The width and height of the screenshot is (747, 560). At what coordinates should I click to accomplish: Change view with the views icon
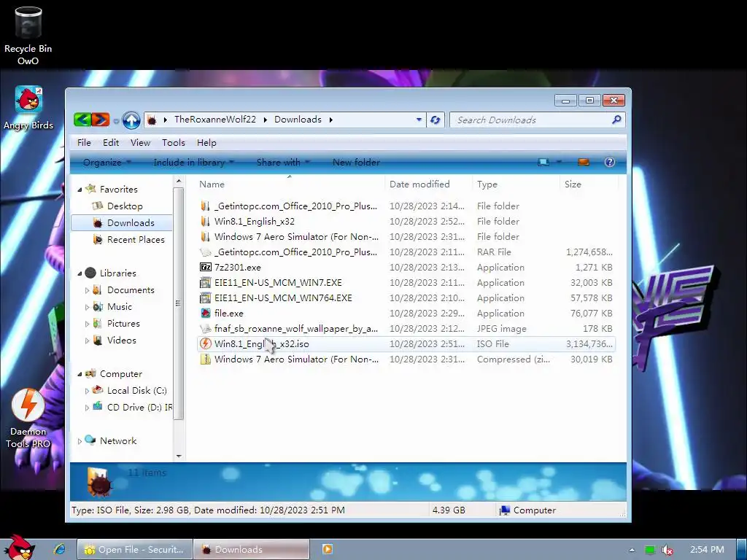coord(543,163)
